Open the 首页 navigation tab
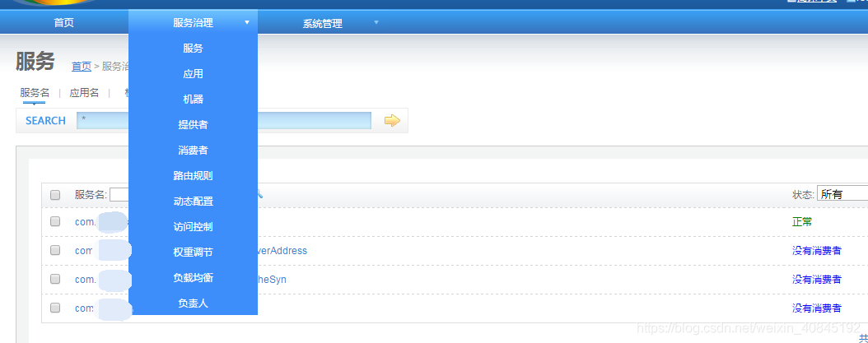Screen dimensions: 868x343 pyautogui.click(x=63, y=23)
